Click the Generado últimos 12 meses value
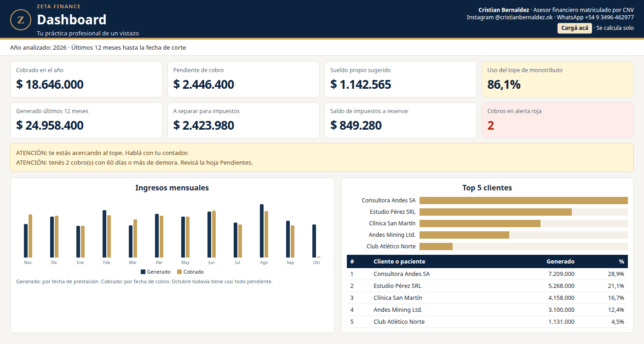This screenshot has height=344, width=644. (x=50, y=126)
